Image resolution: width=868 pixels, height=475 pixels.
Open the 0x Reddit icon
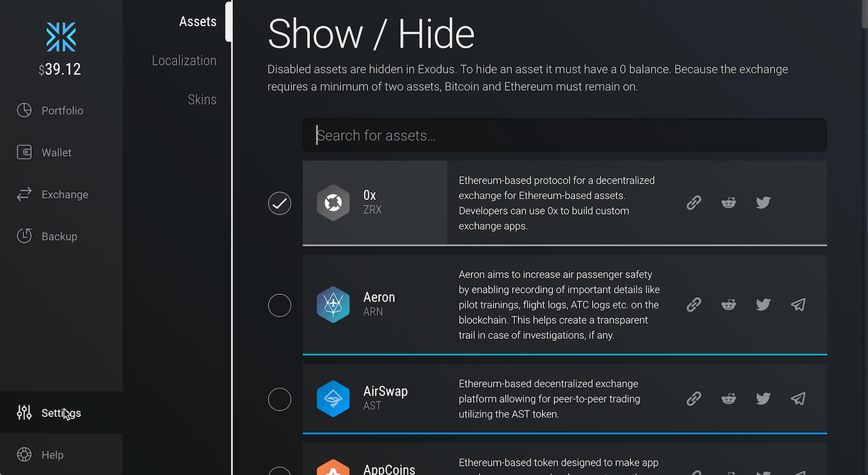(728, 203)
